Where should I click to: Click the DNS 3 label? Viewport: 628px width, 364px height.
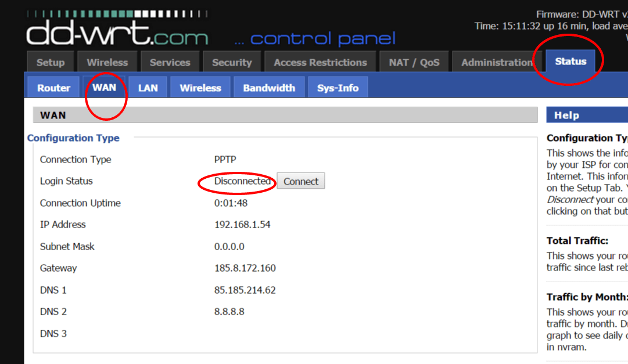point(53,333)
